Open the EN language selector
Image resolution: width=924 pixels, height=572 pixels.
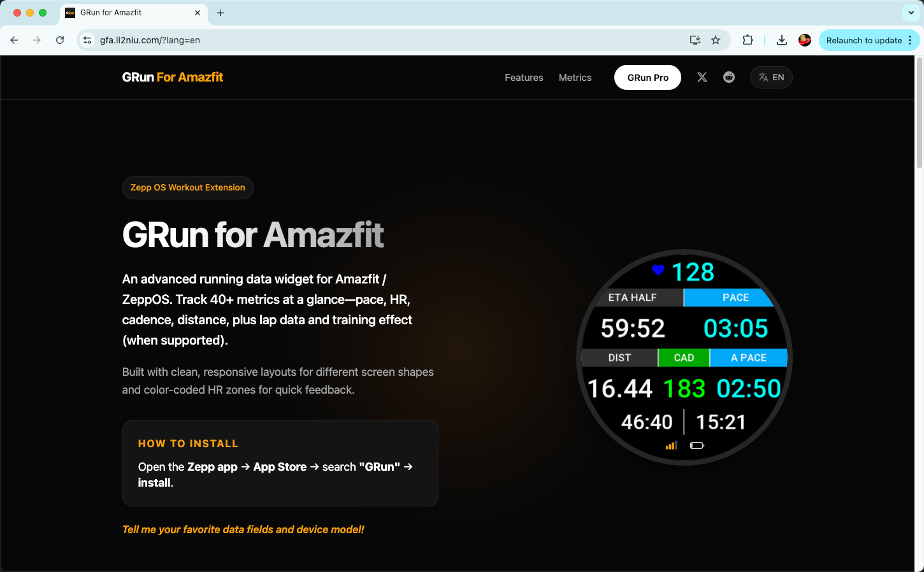click(771, 78)
